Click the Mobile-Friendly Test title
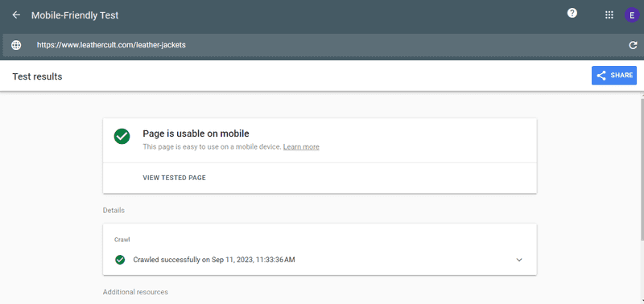The width and height of the screenshot is (644, 304). [75, 15]
